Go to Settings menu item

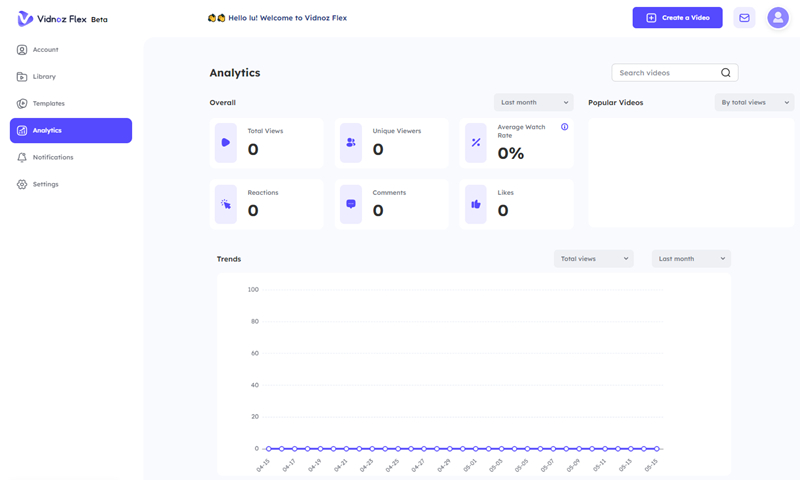coord(71,184)
